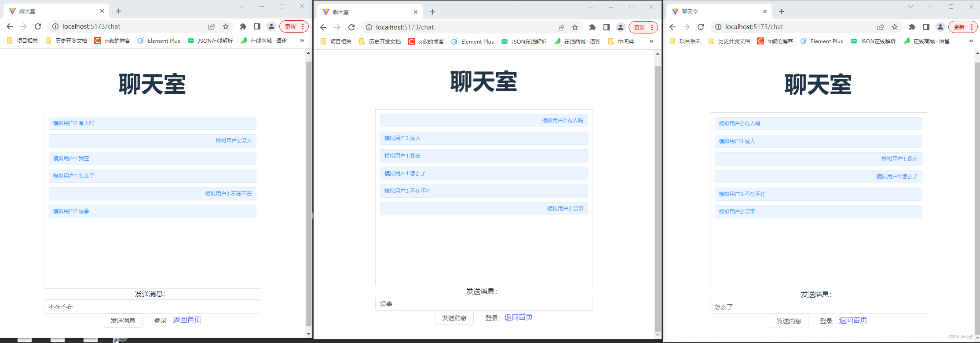Follow 返回首页 link in middle window
The image size is (980, 343).
[518, 317]
